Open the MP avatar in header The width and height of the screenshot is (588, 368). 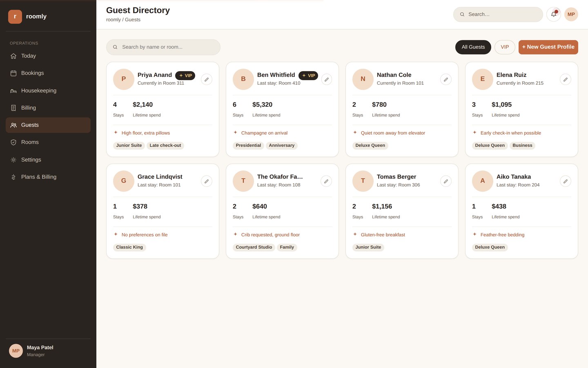pyautogui.click(x=571, y=14)
